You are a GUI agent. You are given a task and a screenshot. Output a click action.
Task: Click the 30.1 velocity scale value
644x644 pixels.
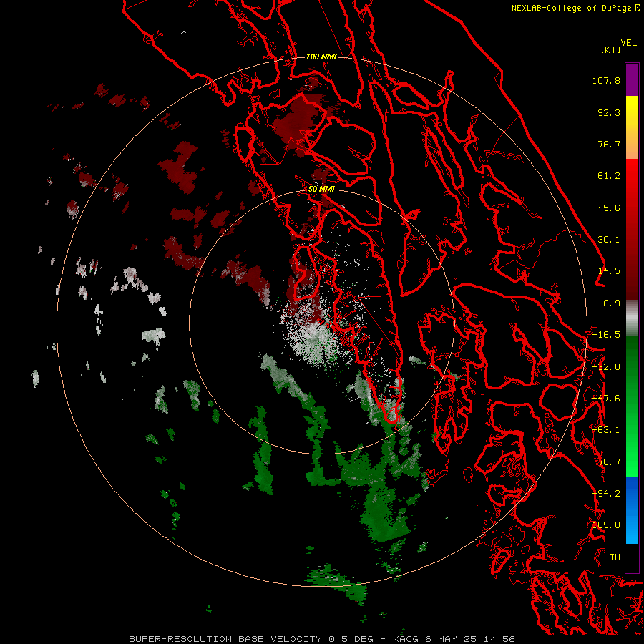pos(609,240)
